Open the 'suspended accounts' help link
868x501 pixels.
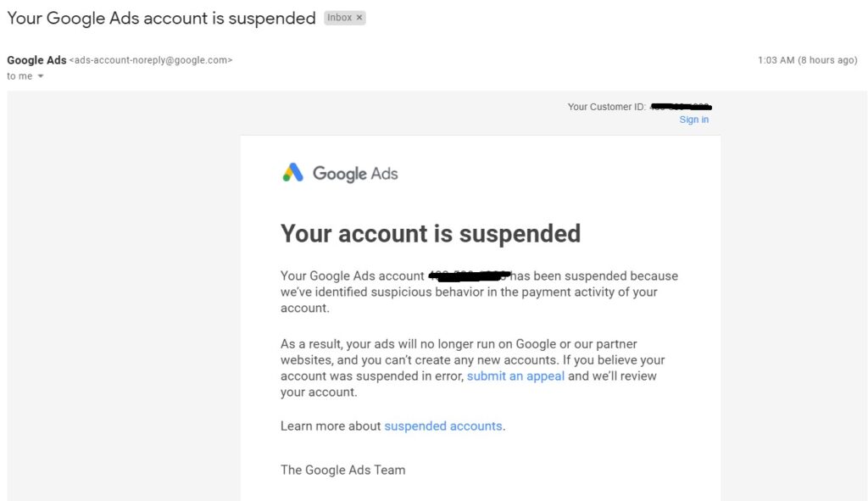(442, 426)
